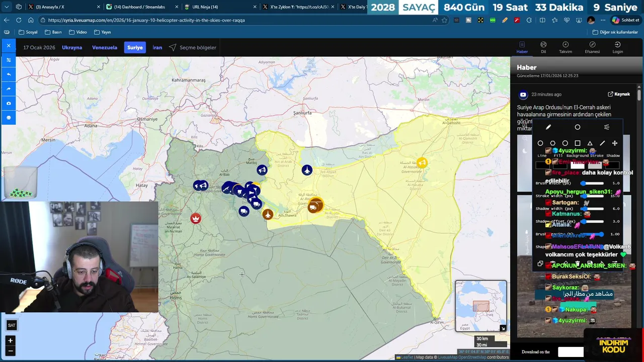The height and width of the screenshot is (362, 644).
Task: Open the Efsanesi legend panel
Action: pos(592,47)
